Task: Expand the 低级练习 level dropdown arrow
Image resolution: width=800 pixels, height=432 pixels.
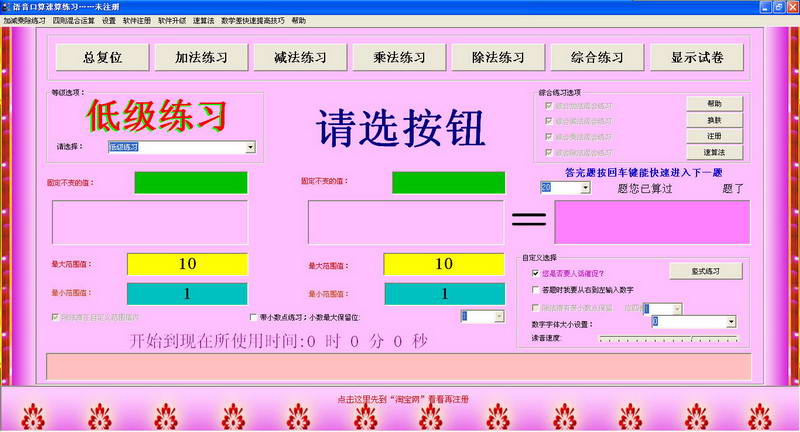Action: click(251, 147)
